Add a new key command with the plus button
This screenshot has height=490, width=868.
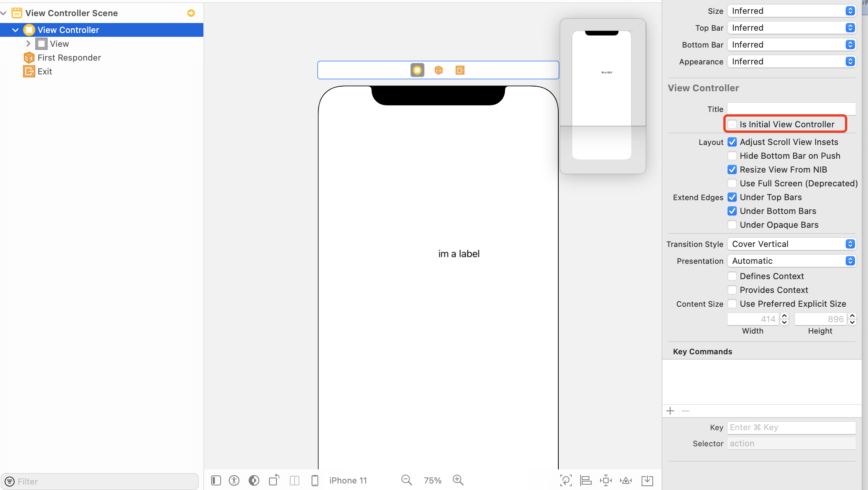(670, 411)
